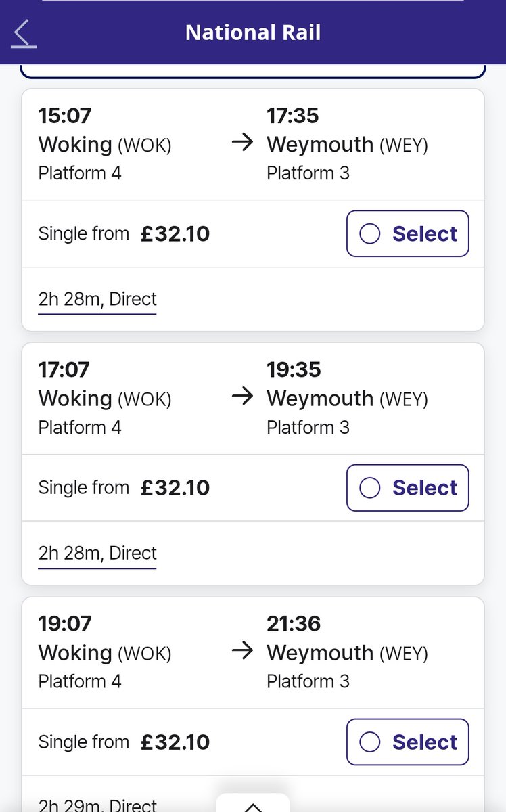Tap the 17:35 Weymouth arrival time
Image resolution: width=506 pixels, height=812 pixels.
coord(293,116)
